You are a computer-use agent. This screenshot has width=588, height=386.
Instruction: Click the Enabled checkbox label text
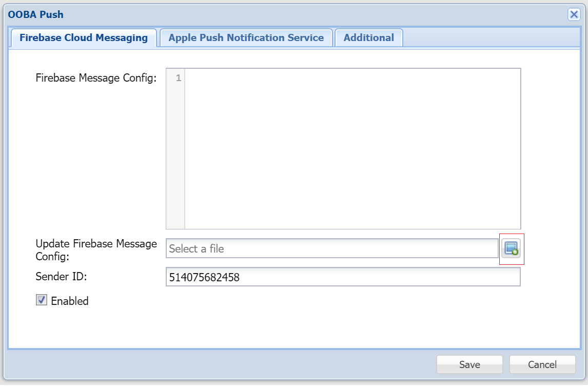(x=70, y=301)
